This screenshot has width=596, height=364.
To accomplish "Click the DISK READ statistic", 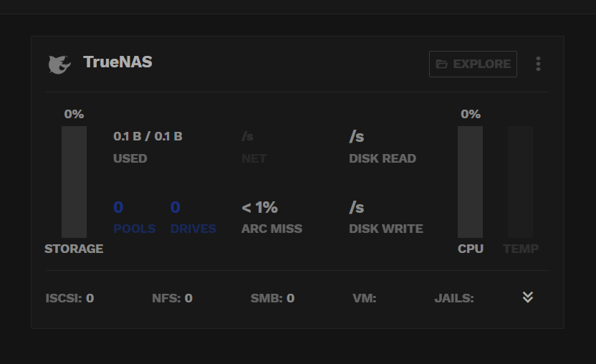I will click(x=383, y=147).
